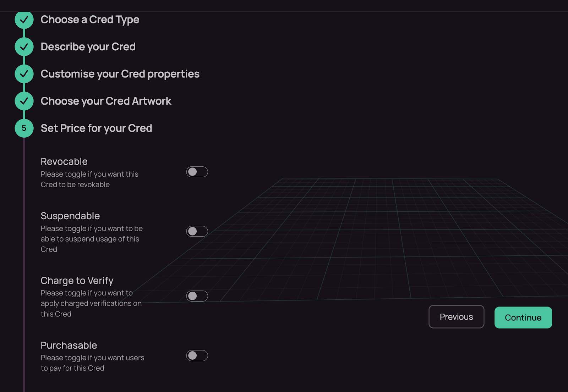Collapse the Set Price for your Cred step
The width and height of the screenshot is (568, 392).
coord(96,128)
